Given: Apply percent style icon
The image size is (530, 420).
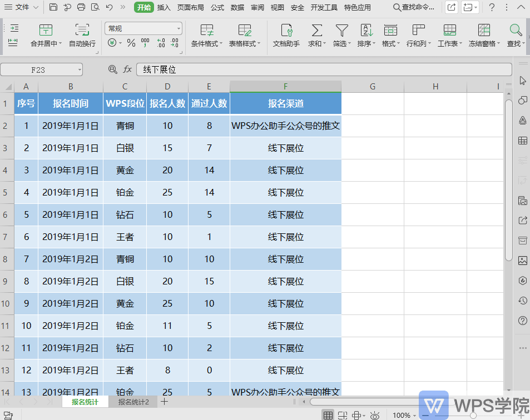Looking at the screenshot, I should coord(131,43).
